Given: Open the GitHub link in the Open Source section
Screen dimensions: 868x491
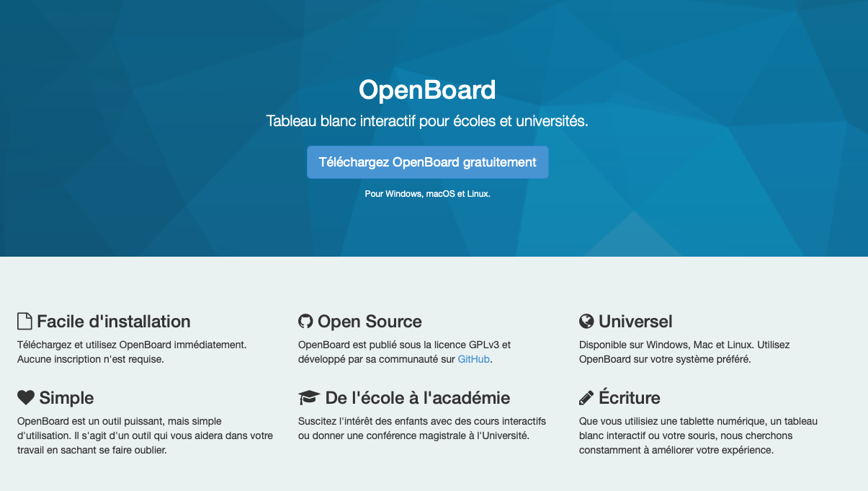Looking at the screenshot, I should click(474, 359).
